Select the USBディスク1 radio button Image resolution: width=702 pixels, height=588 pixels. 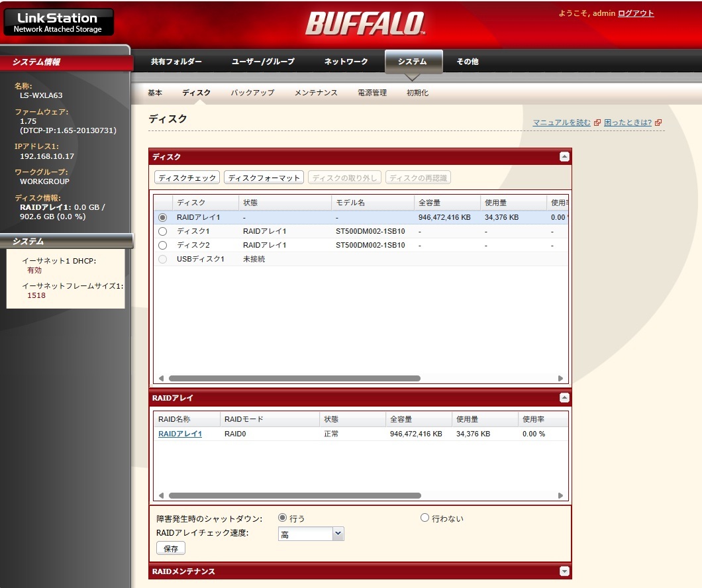pos(162,259)
